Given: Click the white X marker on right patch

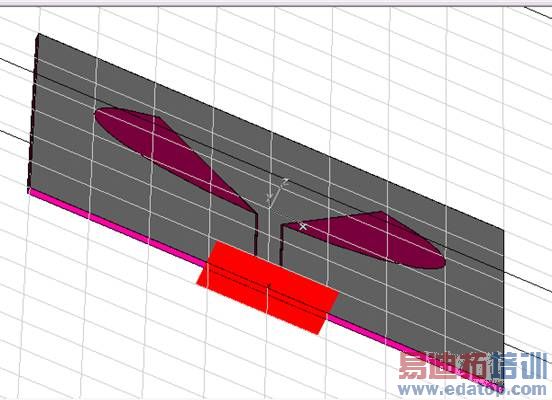Looking at the screenshot, I should 303,227.
